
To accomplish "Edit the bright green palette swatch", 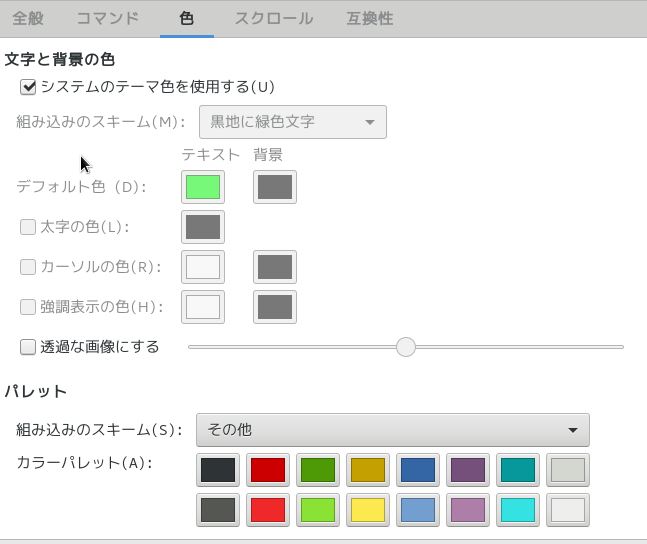I will pos(318,510).
